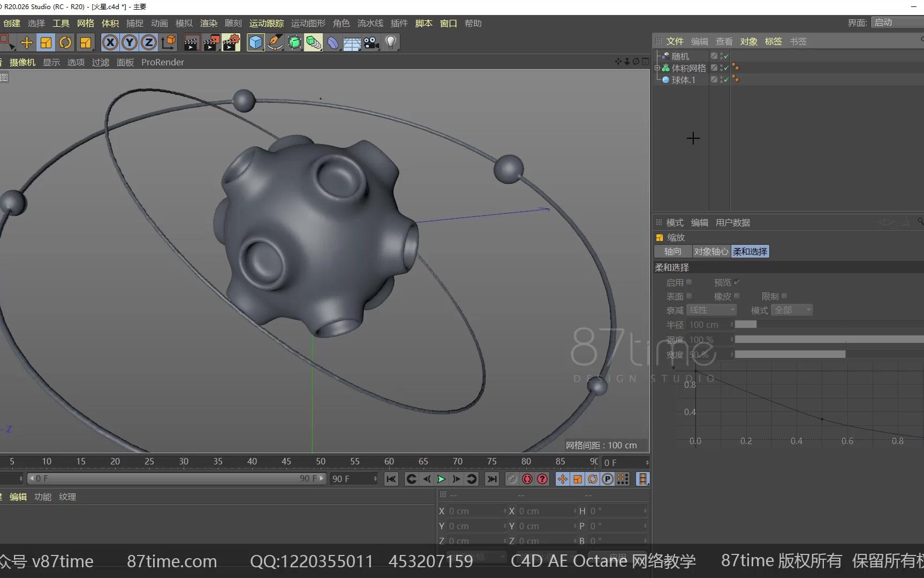
Task: Open the 衰减 falloff dropdown
Action: (711, 310)
